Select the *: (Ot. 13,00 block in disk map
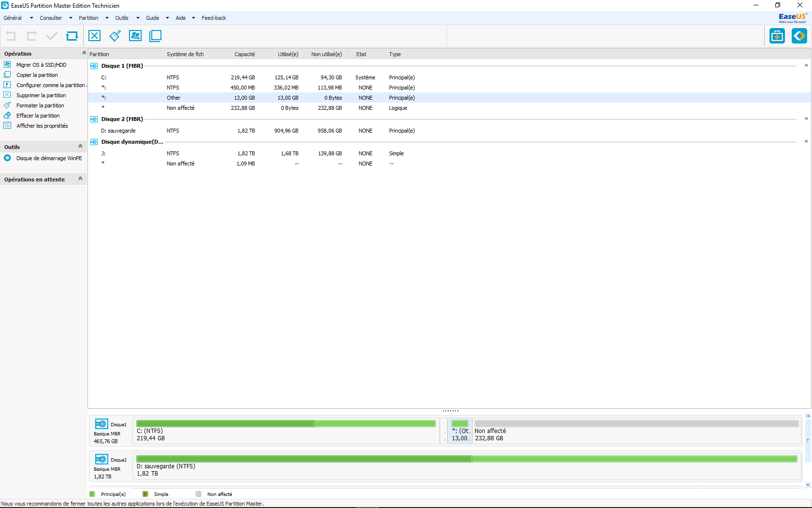The image size is (812, 508). pos(460,431)
